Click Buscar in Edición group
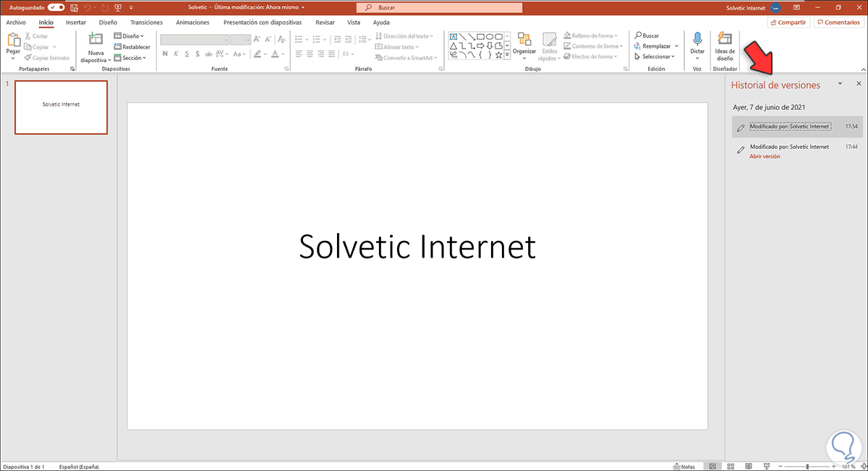Viewport: 868px width, 471px height. (x=647, y=35)
